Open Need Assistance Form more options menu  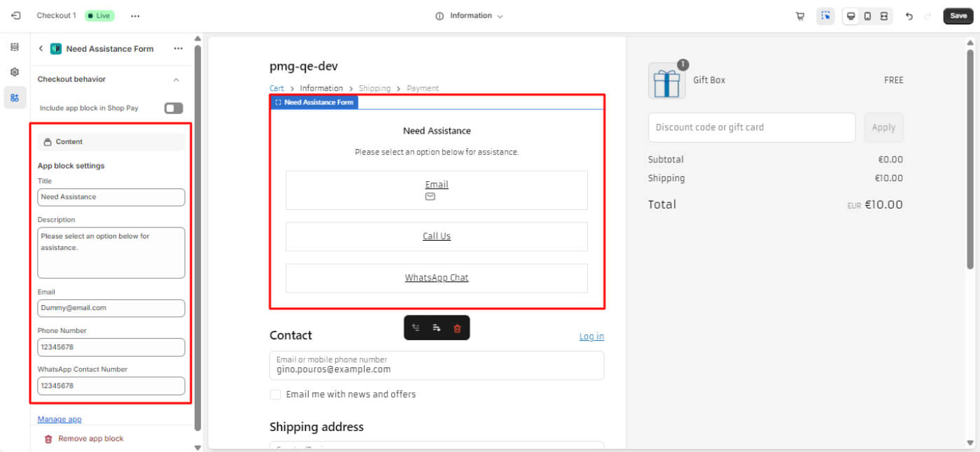(178, 49)
